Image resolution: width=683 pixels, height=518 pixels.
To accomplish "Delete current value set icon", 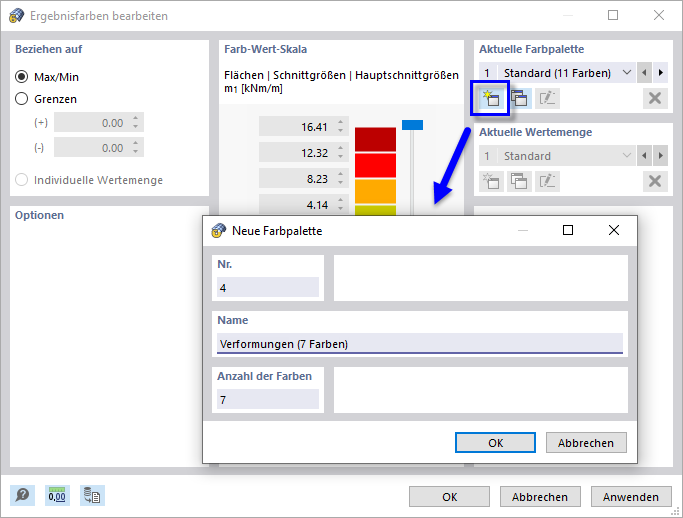I will tap(655, 181).
